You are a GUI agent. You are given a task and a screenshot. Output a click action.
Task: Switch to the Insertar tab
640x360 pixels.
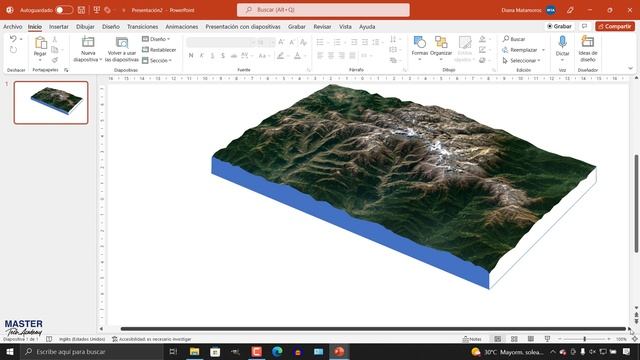(x=59, y=27)
